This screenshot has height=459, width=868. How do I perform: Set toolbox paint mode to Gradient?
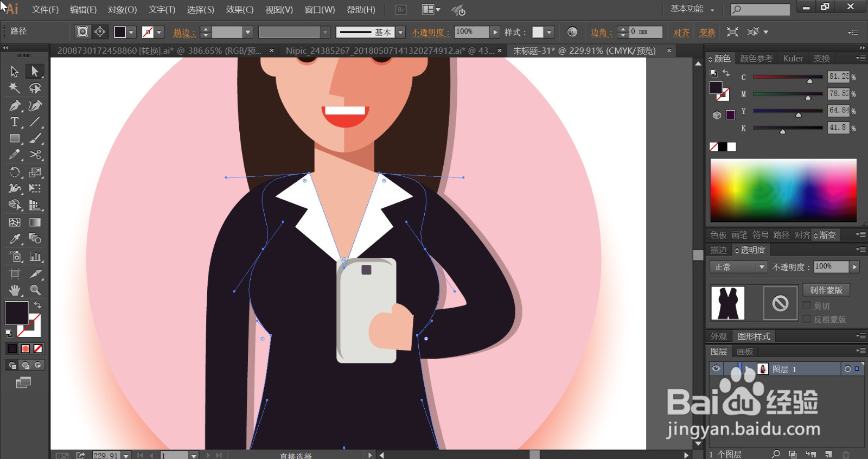coord(25,348)
